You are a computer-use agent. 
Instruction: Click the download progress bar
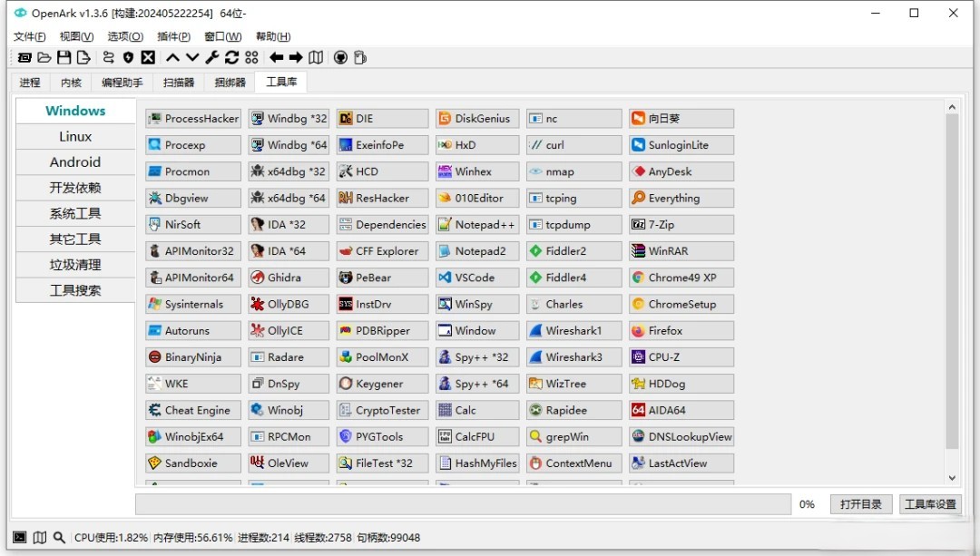tap(463, 504)
